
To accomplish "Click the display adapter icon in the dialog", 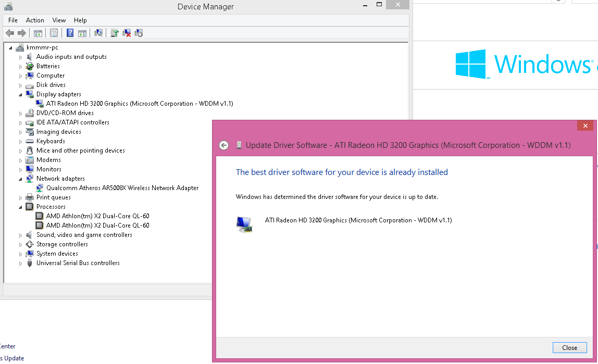I will tap(244, 224).
